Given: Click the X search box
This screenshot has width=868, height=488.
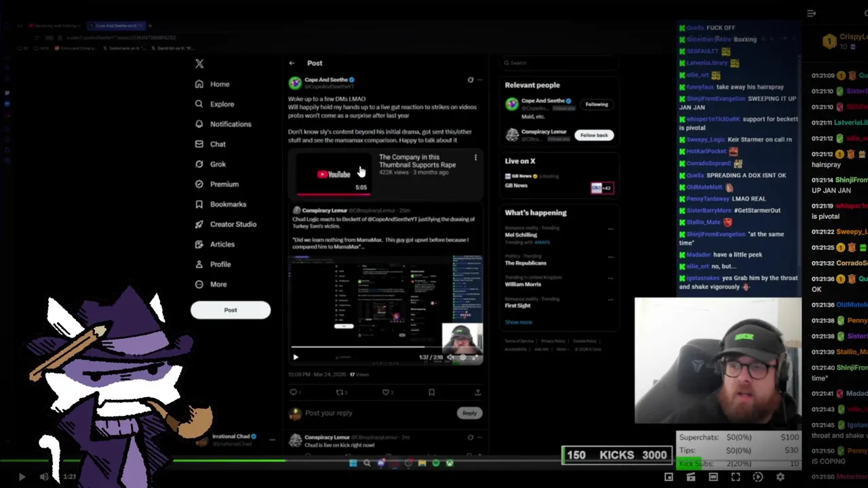Looking at the screenshot, I should pos(558,63).
